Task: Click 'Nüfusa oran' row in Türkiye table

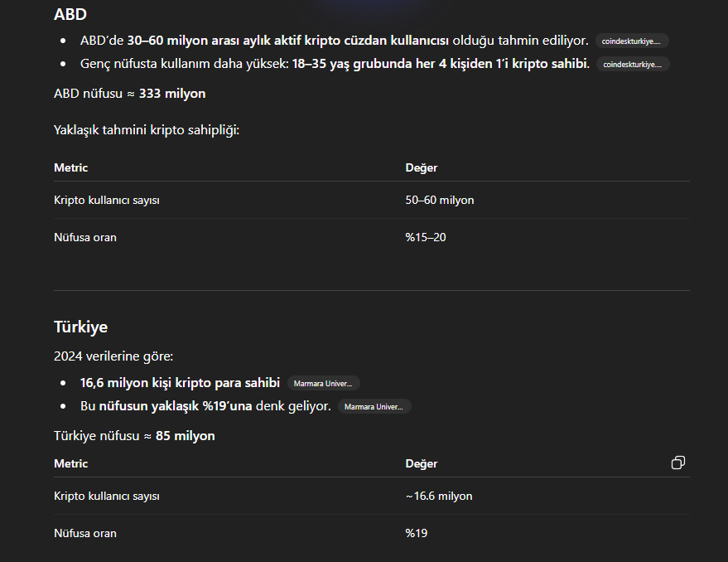Action: click(x=371, y=533)
